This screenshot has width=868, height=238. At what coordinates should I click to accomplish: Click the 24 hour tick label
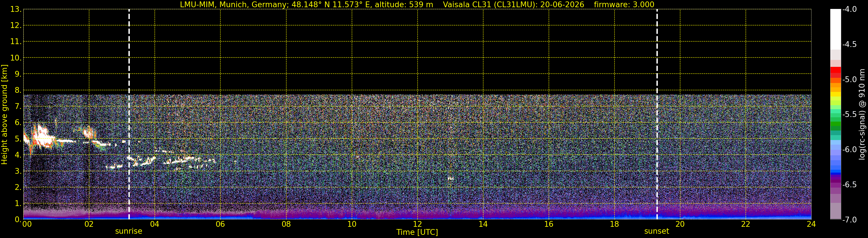811,224
